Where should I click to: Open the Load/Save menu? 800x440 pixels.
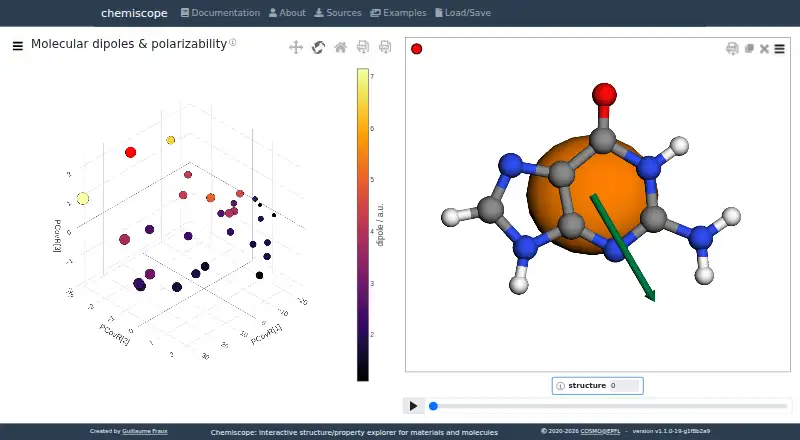pos(463,13)
